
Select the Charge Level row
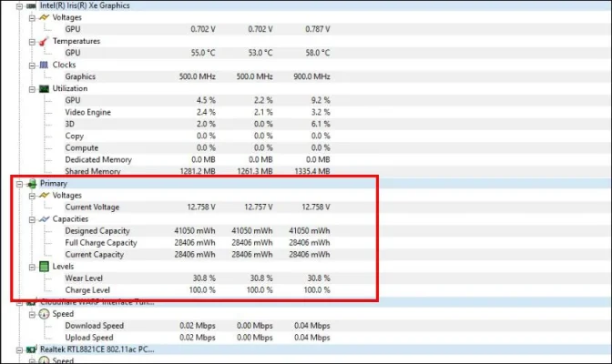[88, 289]
